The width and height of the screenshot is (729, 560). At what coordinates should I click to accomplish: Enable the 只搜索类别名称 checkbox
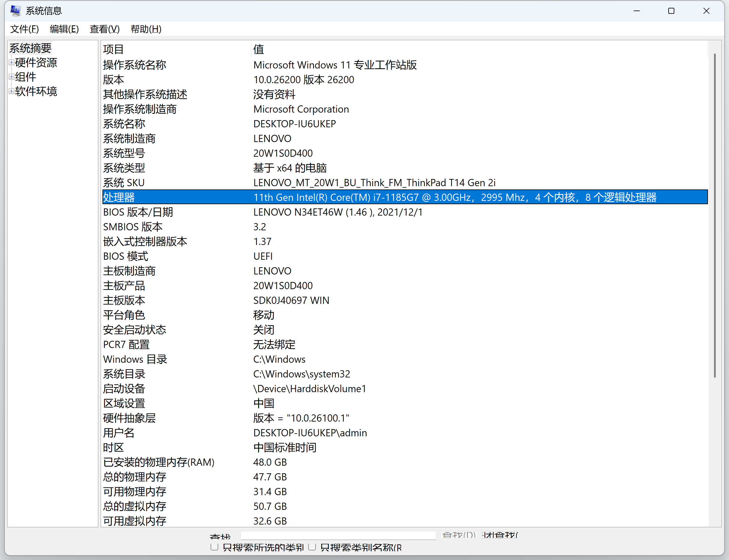pos(312,547)
